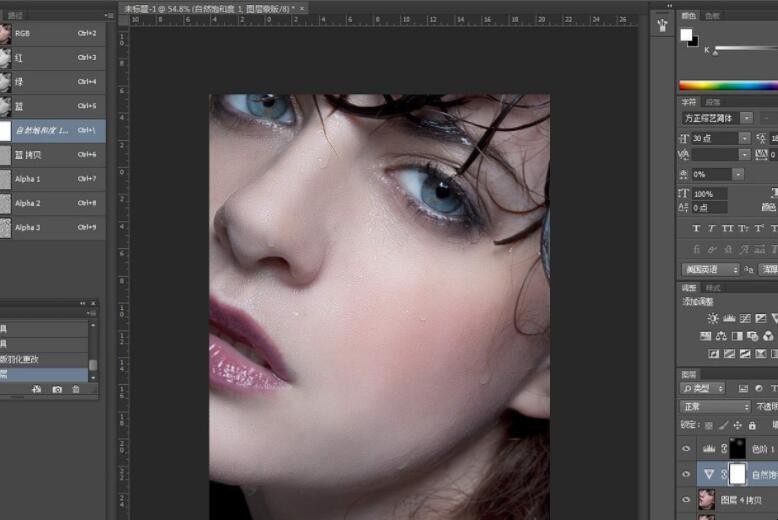
Task: Click the foreground color swatch in the Color panel
Action: pyautogui.click(x=687, y=34)
